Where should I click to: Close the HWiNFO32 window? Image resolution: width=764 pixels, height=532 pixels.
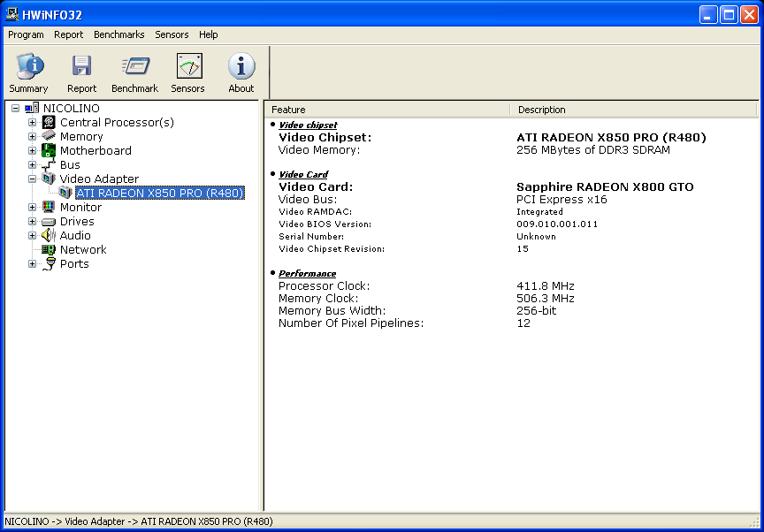[749, 15]
